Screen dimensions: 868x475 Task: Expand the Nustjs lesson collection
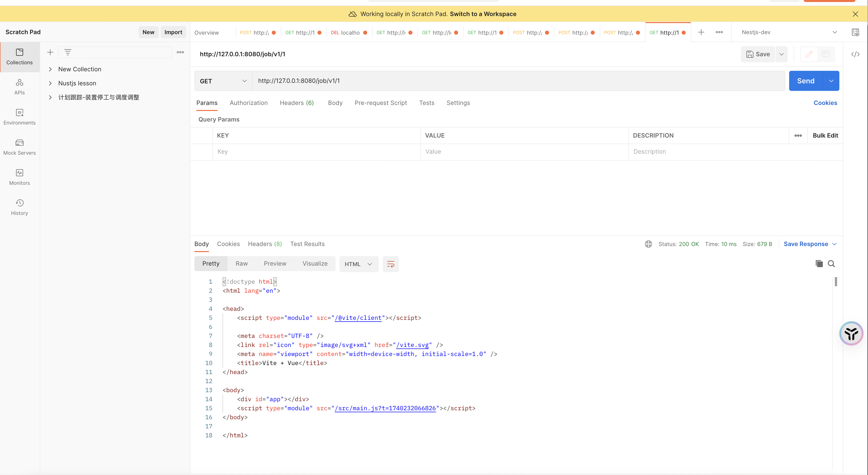[50, 83]
